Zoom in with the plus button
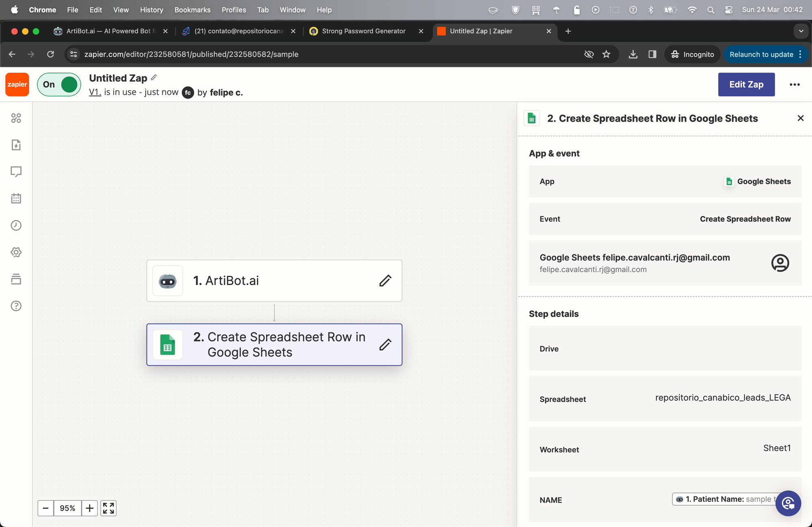This screenshot has height=527, width=812. click(x=90, y=508)
